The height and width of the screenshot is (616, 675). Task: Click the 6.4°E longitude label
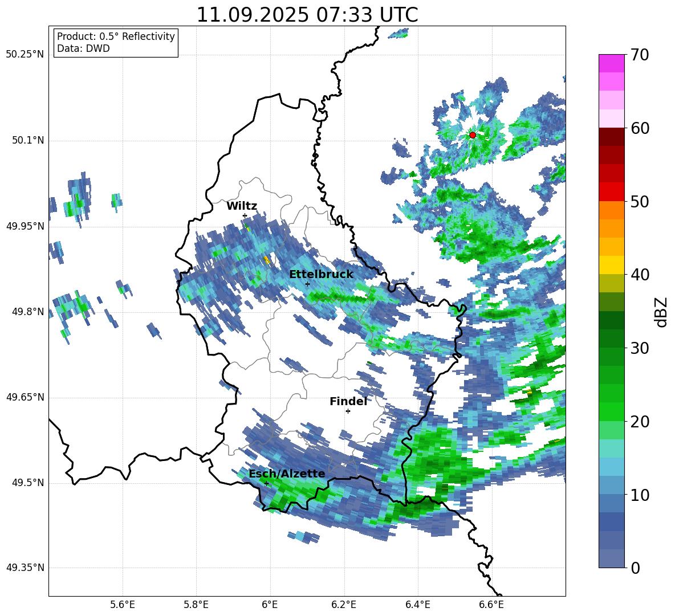[x=417, y=605]
